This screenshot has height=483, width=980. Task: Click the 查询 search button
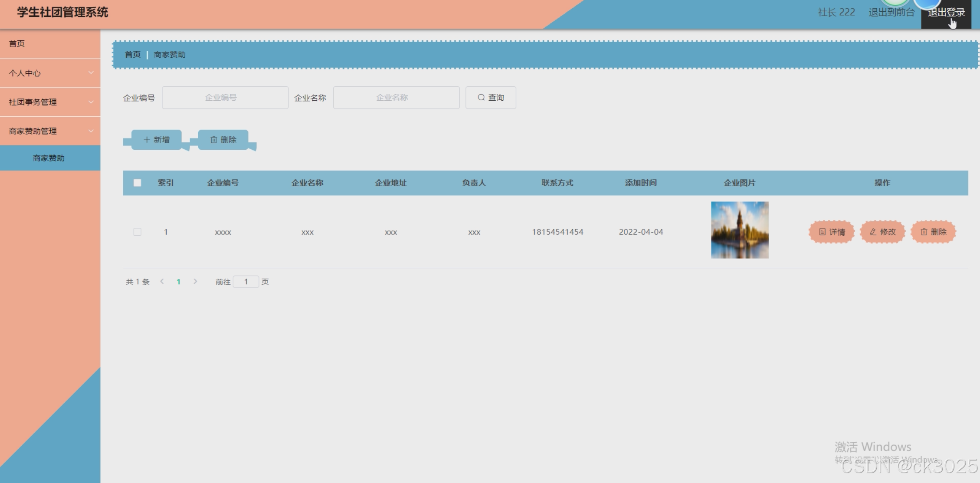[491, 98]
